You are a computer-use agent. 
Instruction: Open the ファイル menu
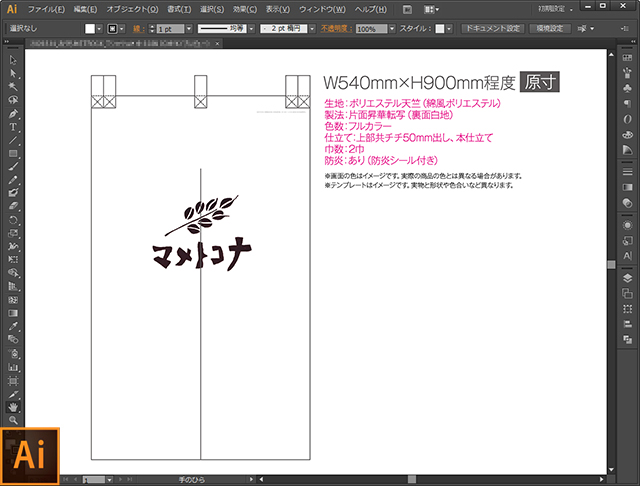[46, 9]
